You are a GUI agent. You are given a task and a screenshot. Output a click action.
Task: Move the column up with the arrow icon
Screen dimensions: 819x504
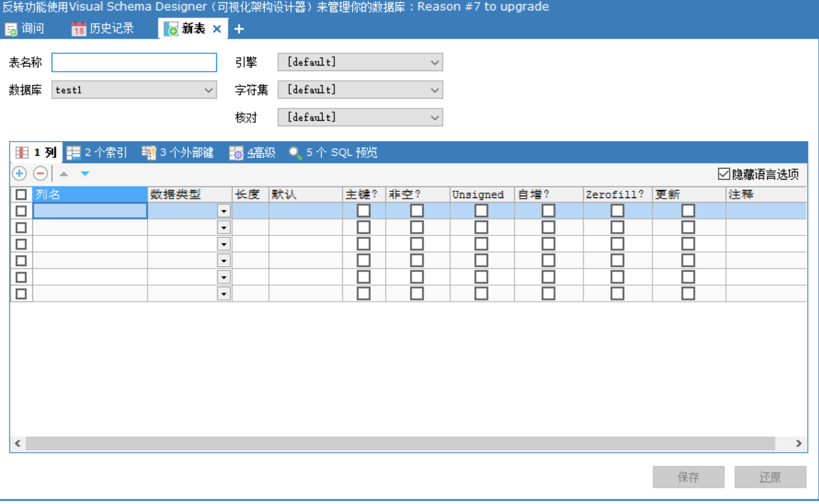[x=64, y=174]
